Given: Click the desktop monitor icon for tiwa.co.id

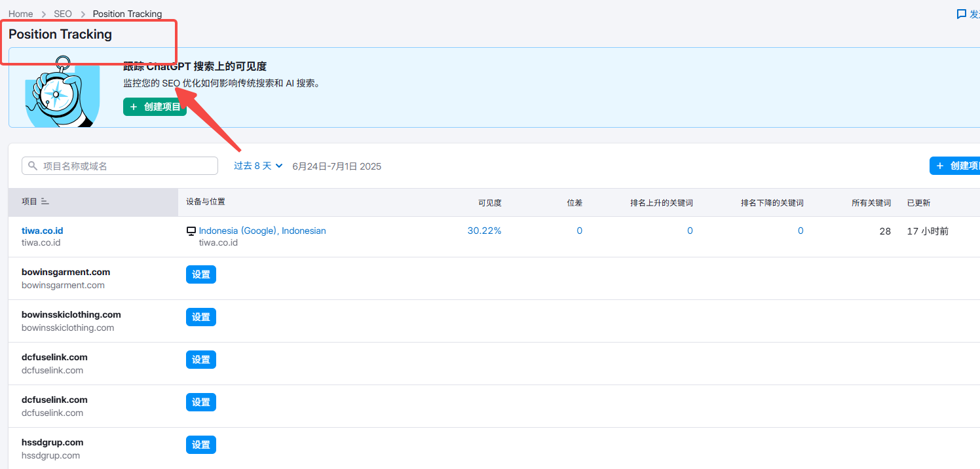Looking at the screenshot, I should coord(191,231).
